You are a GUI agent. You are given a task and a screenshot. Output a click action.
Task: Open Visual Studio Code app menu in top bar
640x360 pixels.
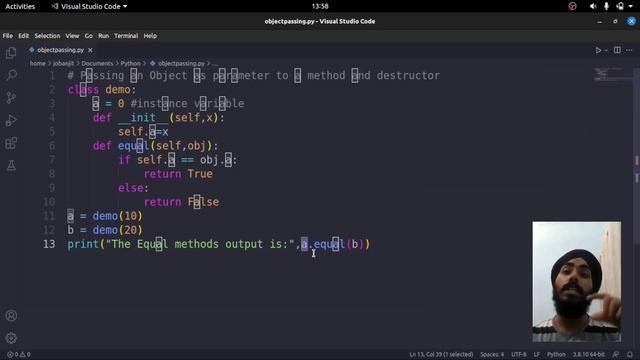[x=89, y=6]
